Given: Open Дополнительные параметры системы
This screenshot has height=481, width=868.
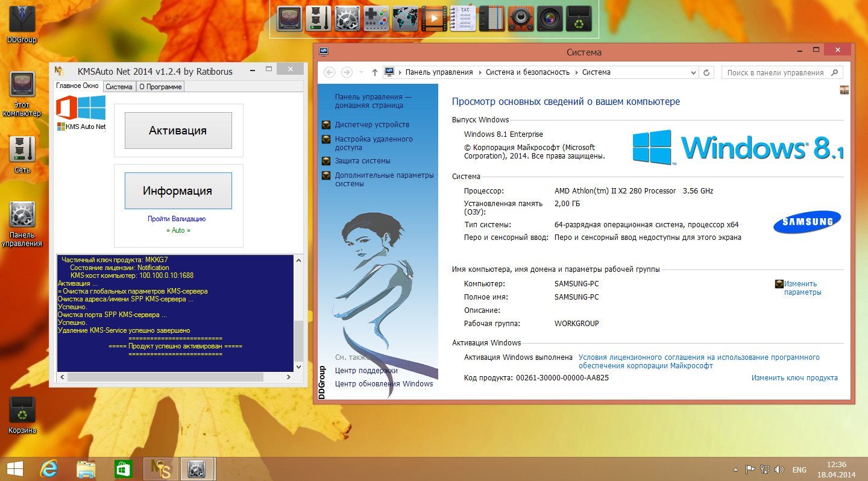Looking at the screenshot, I should (x=384, y=180).
